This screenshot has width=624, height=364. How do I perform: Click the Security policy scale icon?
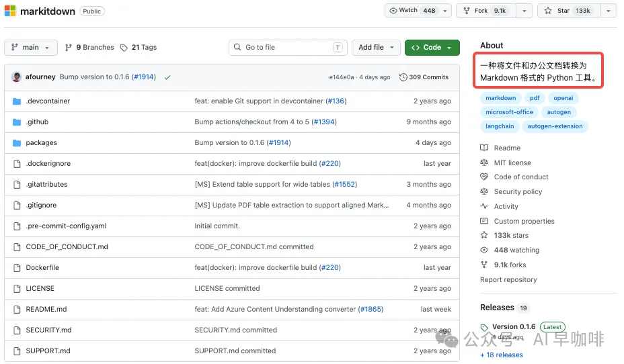pyautogui.click(x=484, y=191)
